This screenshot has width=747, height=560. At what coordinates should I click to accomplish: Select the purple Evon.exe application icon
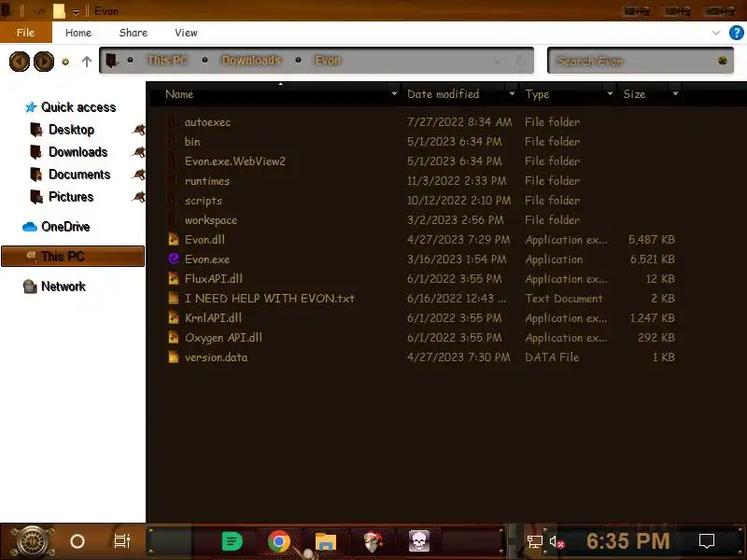point(174,259)
